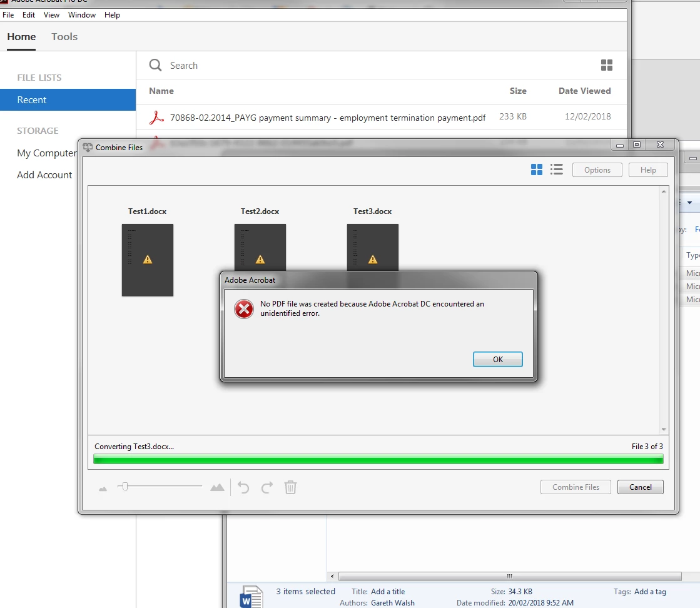Click the Cancel button in Combine Files
700x608 pixels.
coord(640,487)
